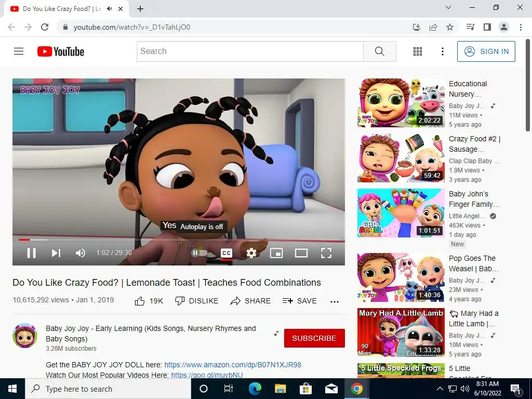Skip to the next video
This screenshot has height=399, width=532.
(56, 253)
